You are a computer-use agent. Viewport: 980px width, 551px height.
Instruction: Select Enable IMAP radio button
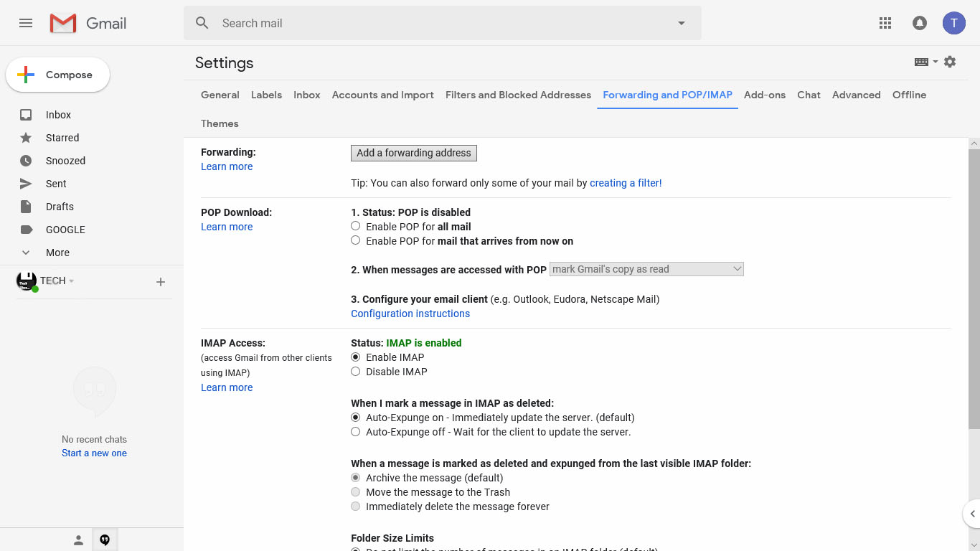tap(355, 357)
